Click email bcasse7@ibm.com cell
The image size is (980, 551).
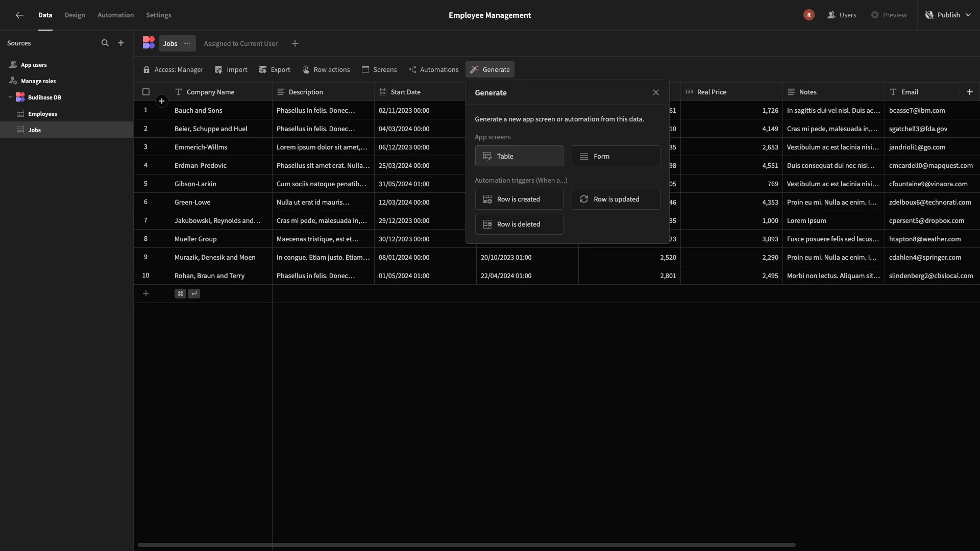pos(932,110)
